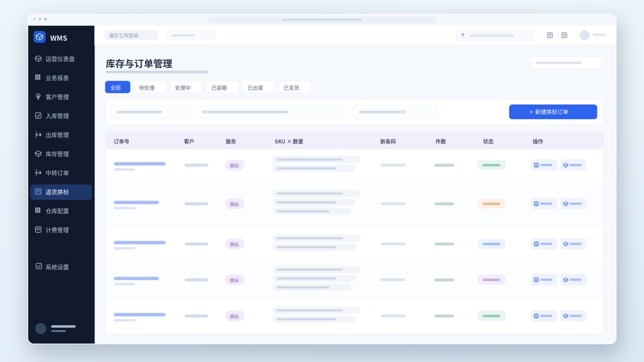Open the 已出唛 tab
644x362 pixels.
tap(259, 87)
